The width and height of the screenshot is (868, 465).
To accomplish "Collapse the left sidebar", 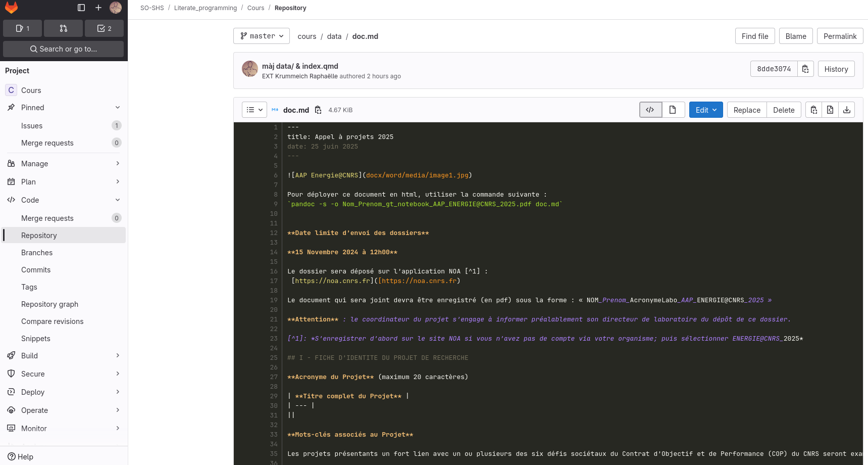I will click(x=81, y=8).
